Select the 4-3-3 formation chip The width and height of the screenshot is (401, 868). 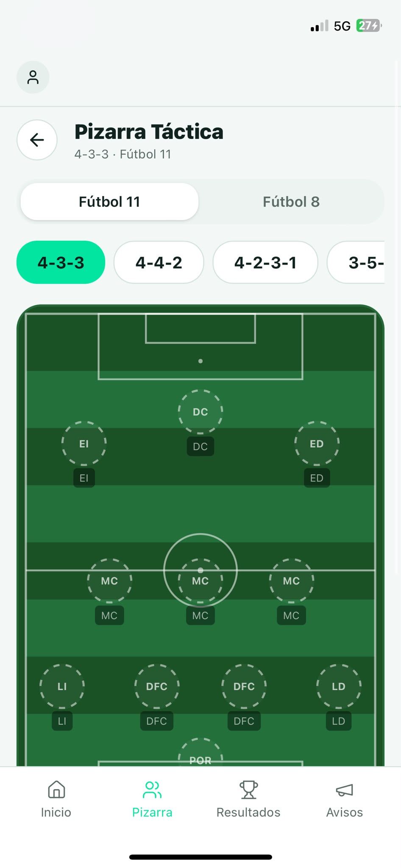coord(61,262)
